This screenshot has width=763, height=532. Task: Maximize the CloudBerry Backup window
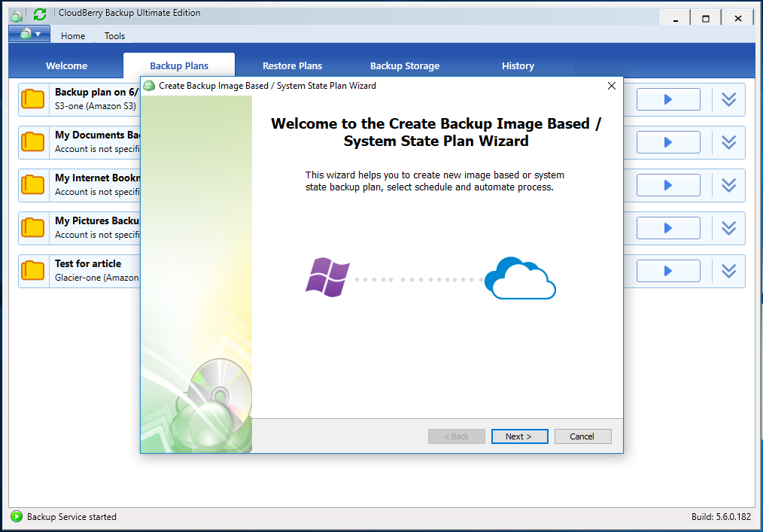pos(706,19)
